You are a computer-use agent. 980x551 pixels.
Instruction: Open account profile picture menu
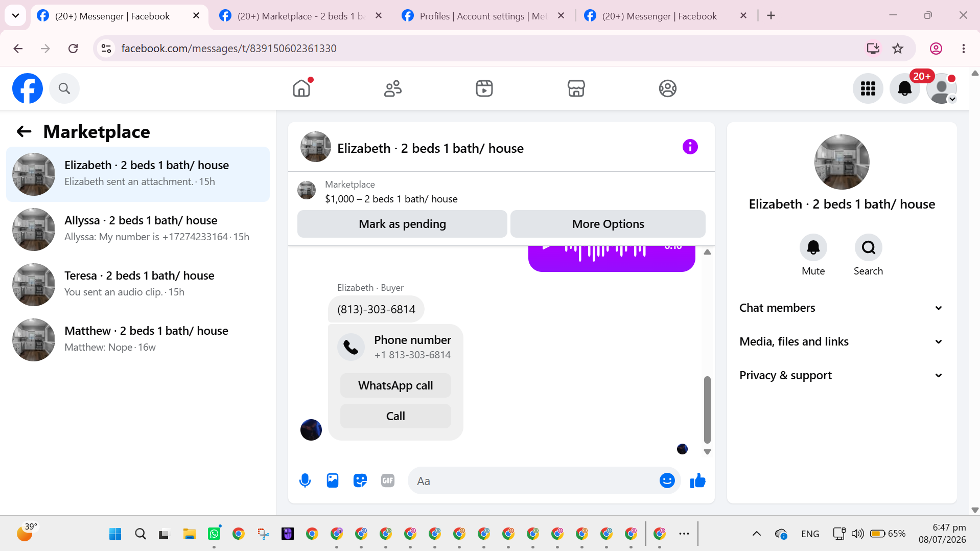(942, 88)
